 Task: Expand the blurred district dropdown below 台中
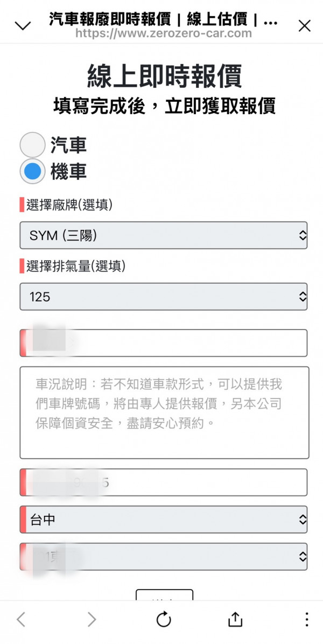tap(164, 557)
